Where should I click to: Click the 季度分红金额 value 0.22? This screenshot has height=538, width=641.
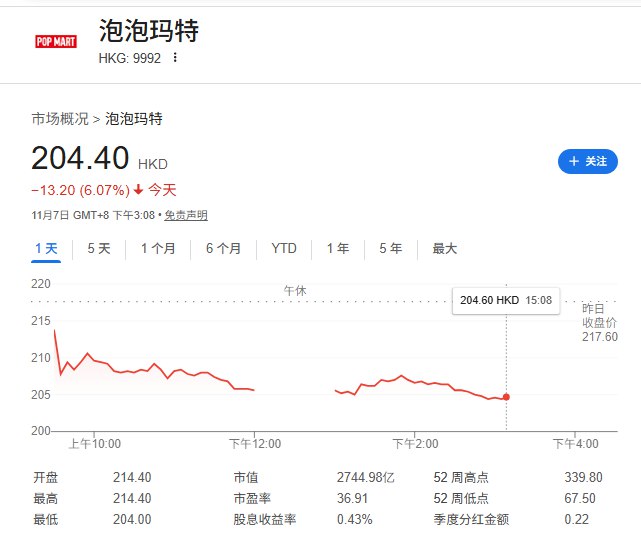(x=576, y=519)
